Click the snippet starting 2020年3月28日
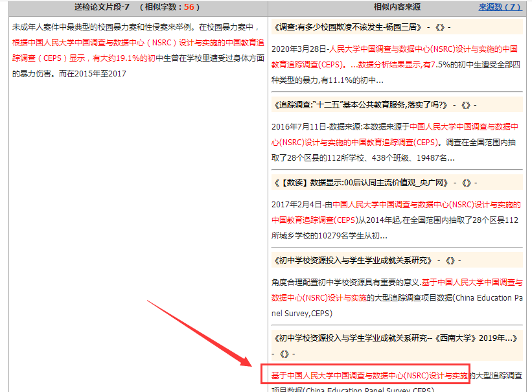532x392 pixels. [396, 65]
